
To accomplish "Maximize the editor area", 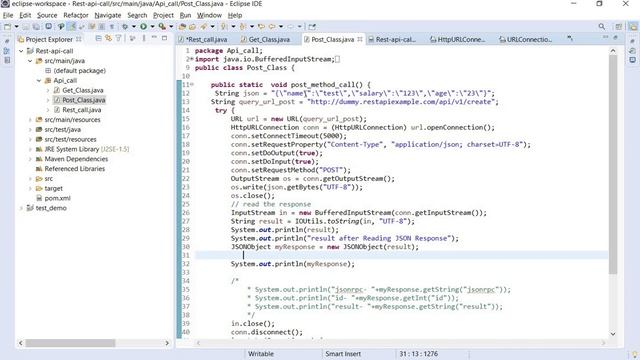I will pos(616,38).
